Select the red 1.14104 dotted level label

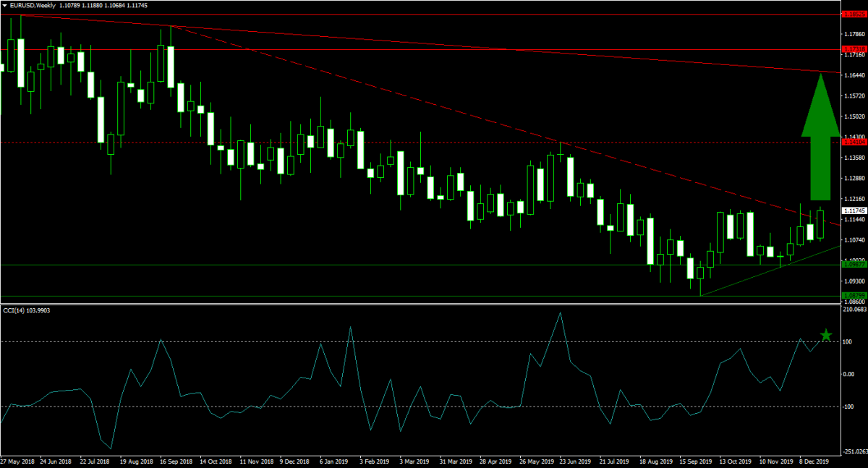[x=854, y=142]
